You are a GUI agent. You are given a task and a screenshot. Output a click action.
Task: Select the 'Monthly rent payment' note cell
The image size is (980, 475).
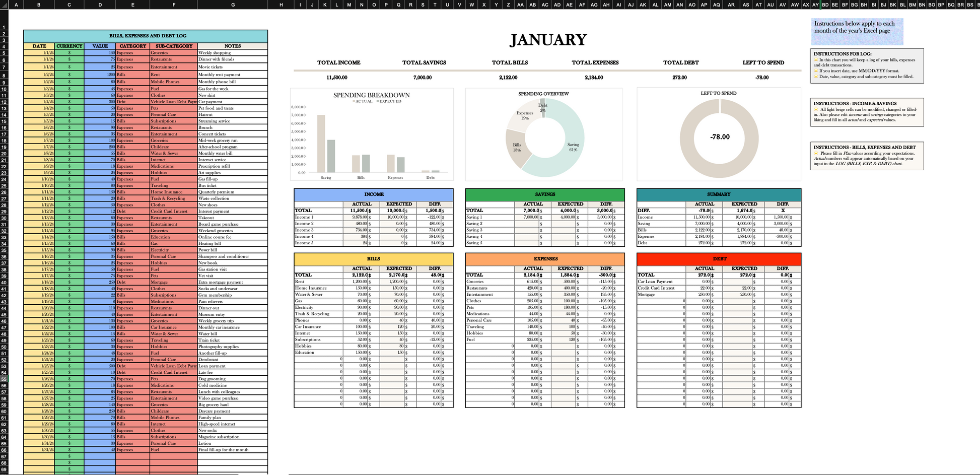coord(233,75)
